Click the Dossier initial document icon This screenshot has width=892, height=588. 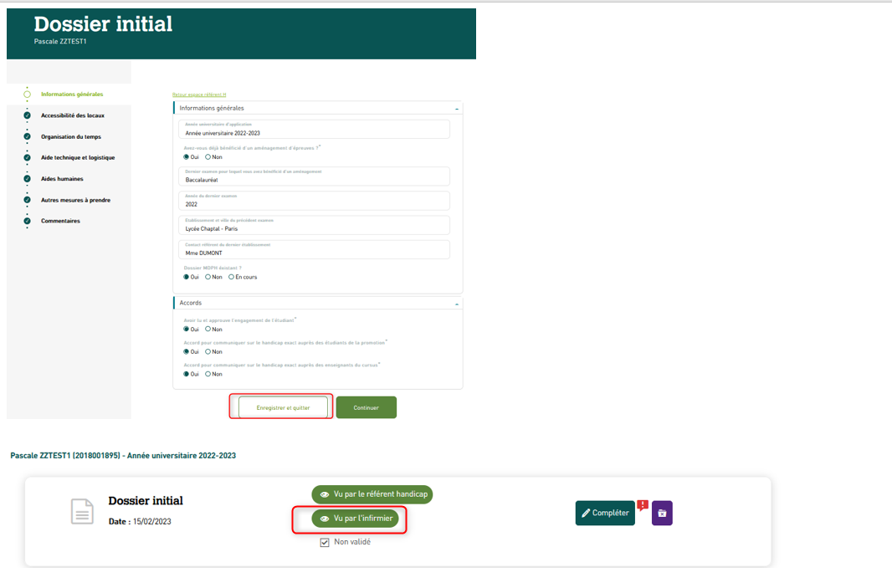coord(82,512)
